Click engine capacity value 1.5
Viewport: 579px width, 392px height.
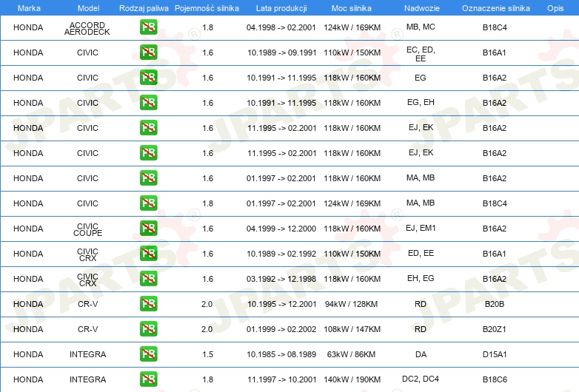pyautogui.click(x=207, y=354)
